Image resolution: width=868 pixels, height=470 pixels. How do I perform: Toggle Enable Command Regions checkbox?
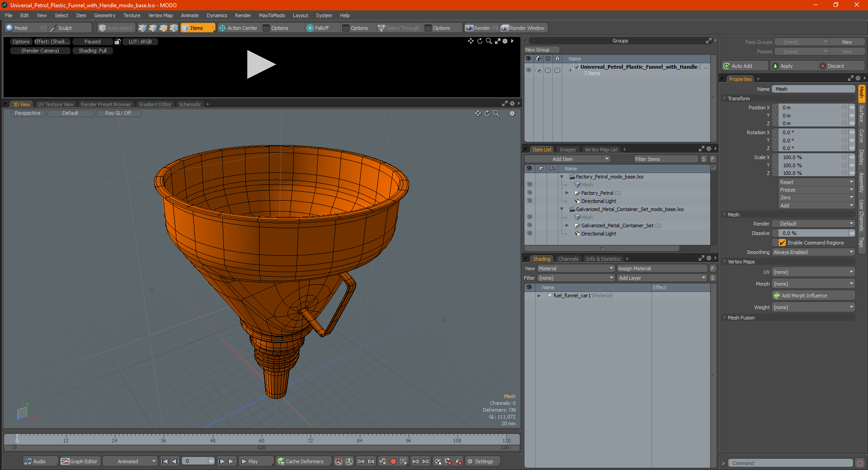click(782, 243)
